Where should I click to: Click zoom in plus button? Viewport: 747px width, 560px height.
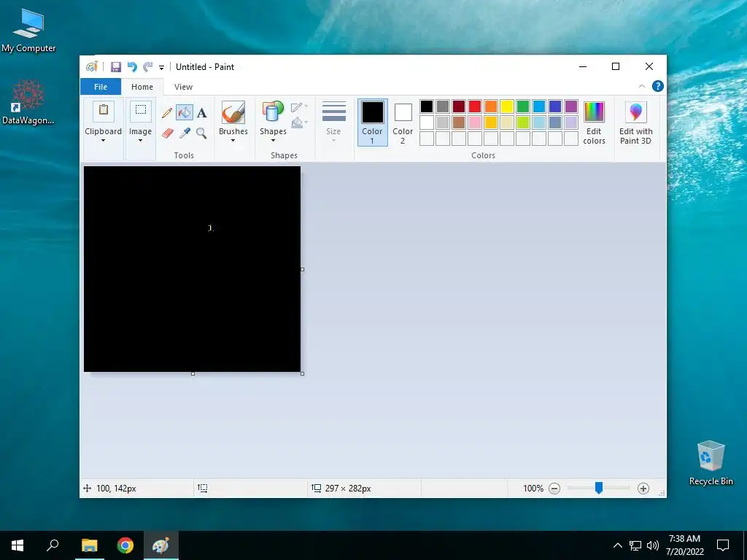tap(643, 489)
